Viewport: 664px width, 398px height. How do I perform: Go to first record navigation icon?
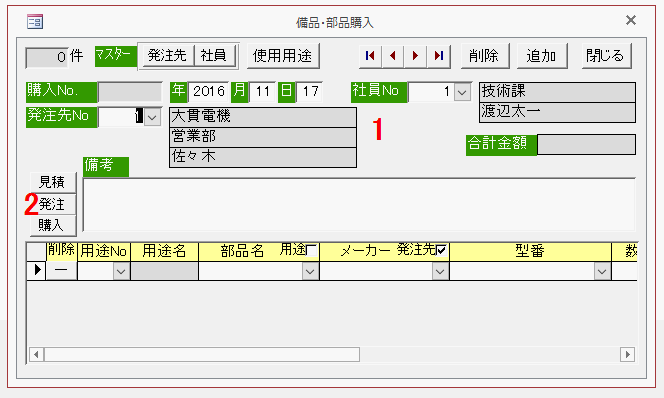click(x=370, y=56)
